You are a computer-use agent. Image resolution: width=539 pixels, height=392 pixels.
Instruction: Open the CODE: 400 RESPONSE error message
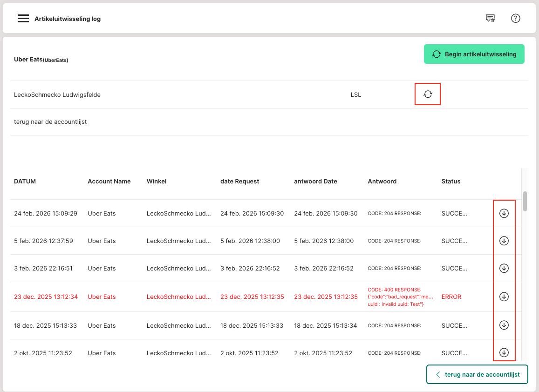[400, 297]
